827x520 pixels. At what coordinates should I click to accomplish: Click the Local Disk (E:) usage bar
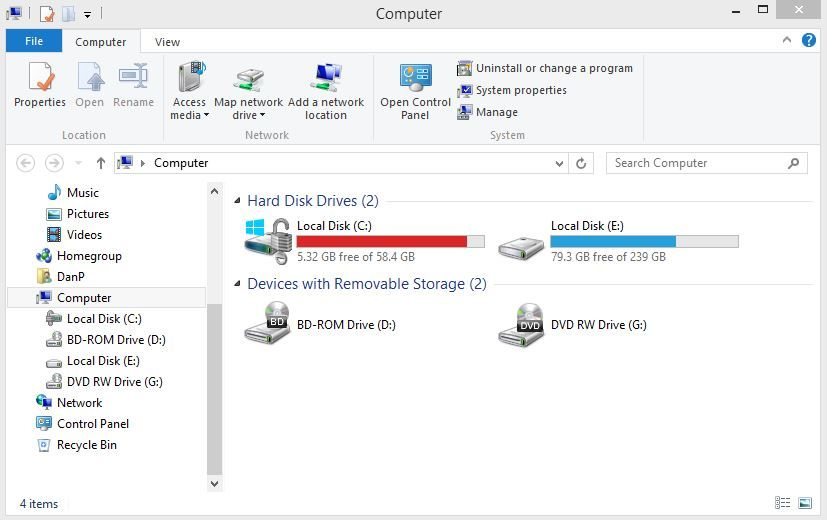(x=644, y=241)
